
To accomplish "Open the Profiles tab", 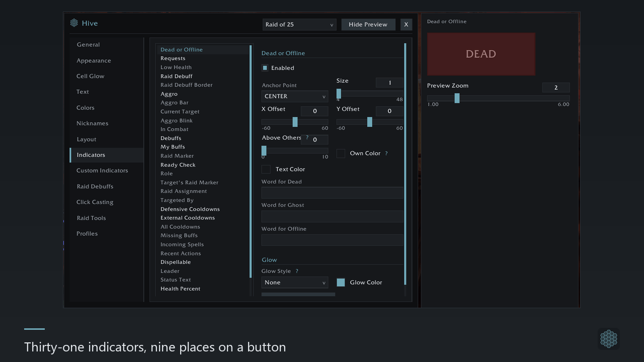I will pyautogui.click(x=107, y=234).
